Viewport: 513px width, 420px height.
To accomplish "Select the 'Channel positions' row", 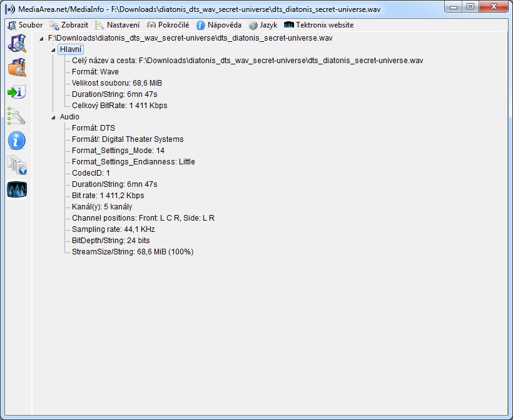I will tap(143, 218).
